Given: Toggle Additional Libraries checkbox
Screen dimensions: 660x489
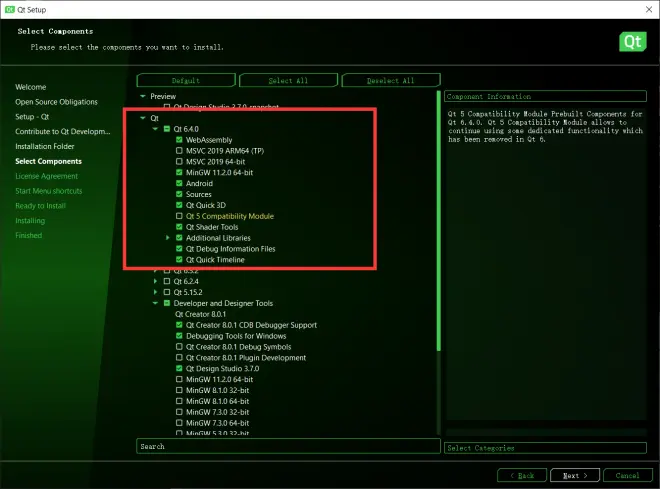Looking at the screenshot, I should 179,238.
